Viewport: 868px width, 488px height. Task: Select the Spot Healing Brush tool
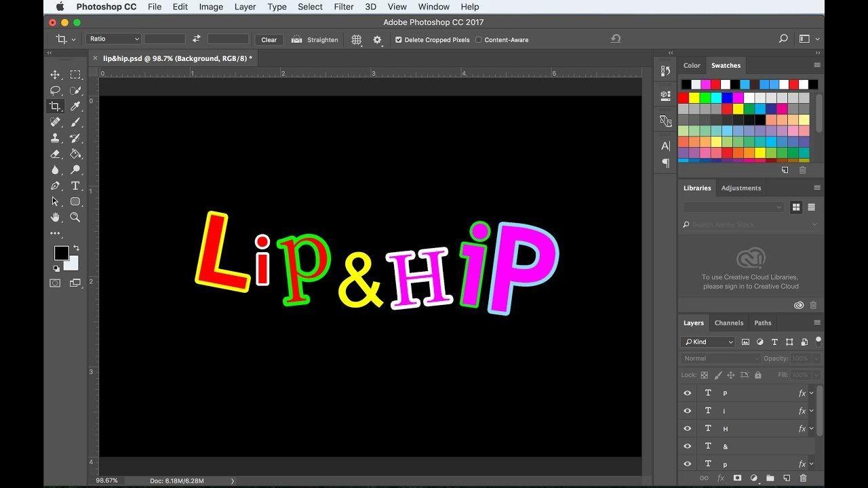coord(55,122)
